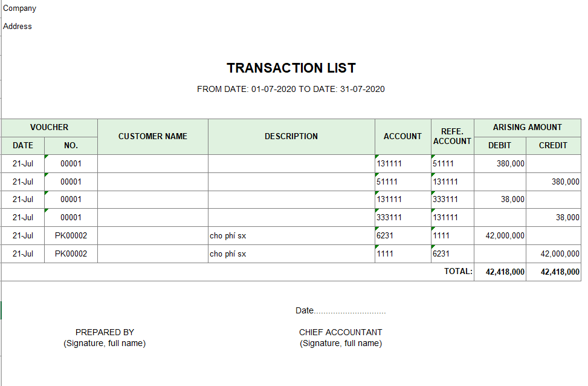Click the CREDIT column header
This screenshot has height=386, width=588.
553,146
